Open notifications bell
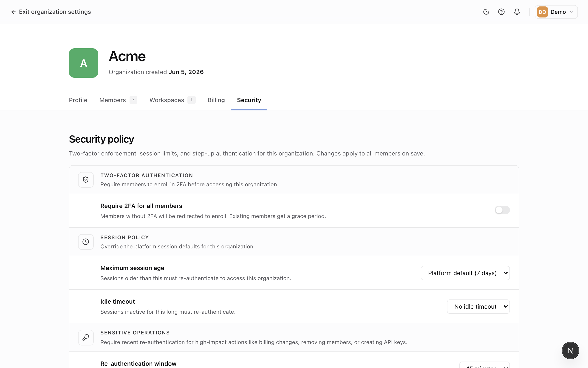 517,12
